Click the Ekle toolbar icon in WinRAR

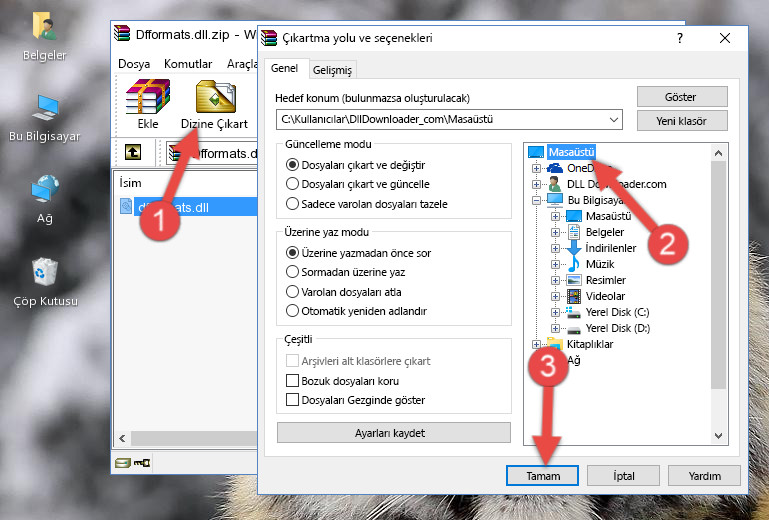[x=148, y=104]
